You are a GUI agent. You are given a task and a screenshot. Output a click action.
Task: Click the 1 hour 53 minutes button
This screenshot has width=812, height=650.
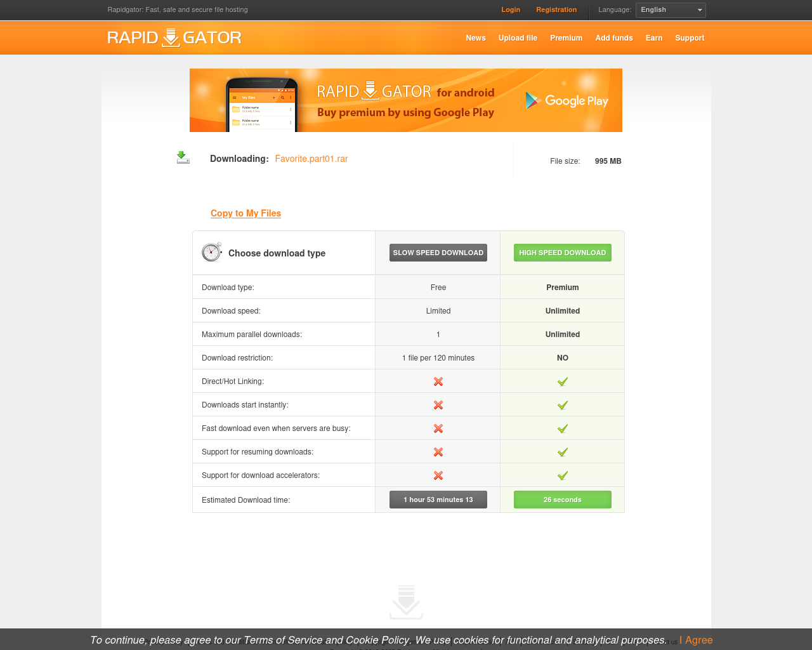[x=438, y=500]
